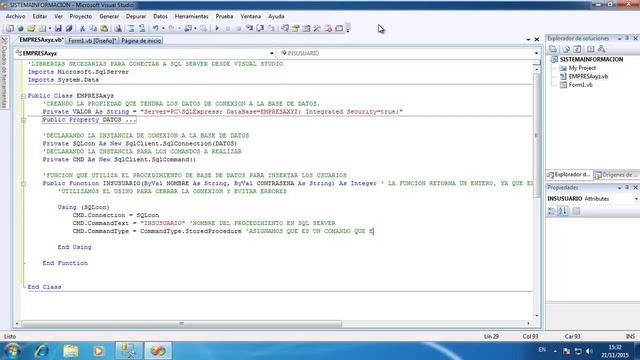
Task: Select SISTEMAINFORMACION project node
Action: point(591,59)
